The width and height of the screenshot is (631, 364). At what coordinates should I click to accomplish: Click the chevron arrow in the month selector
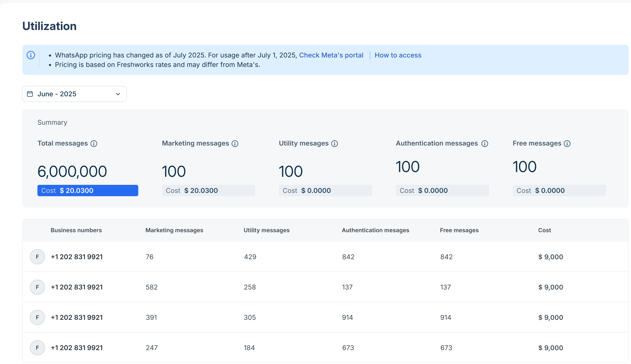118,94
